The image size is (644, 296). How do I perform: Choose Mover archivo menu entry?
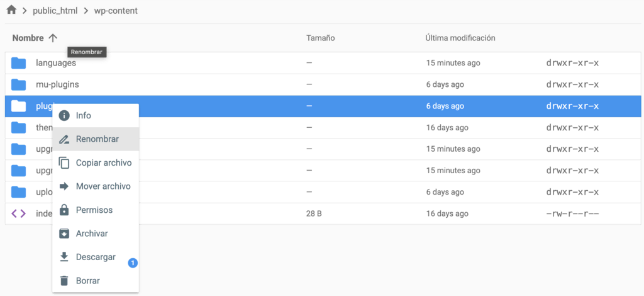(103, 186)
